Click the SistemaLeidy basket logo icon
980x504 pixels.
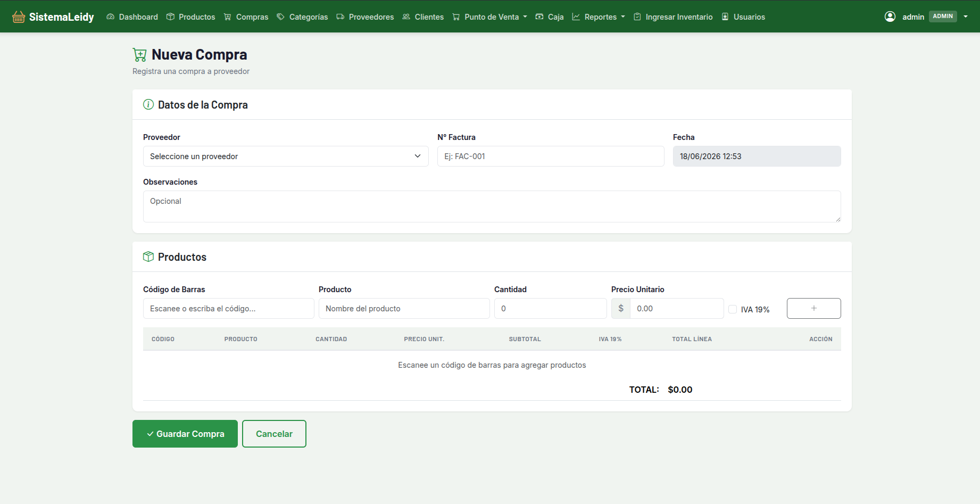[19, 17]
